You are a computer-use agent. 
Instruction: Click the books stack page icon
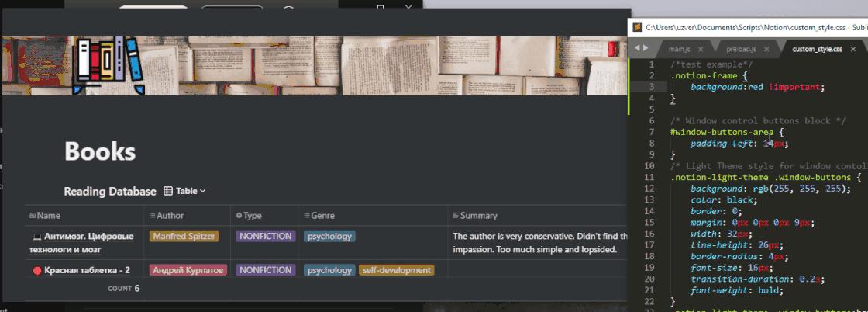[108, 65]
